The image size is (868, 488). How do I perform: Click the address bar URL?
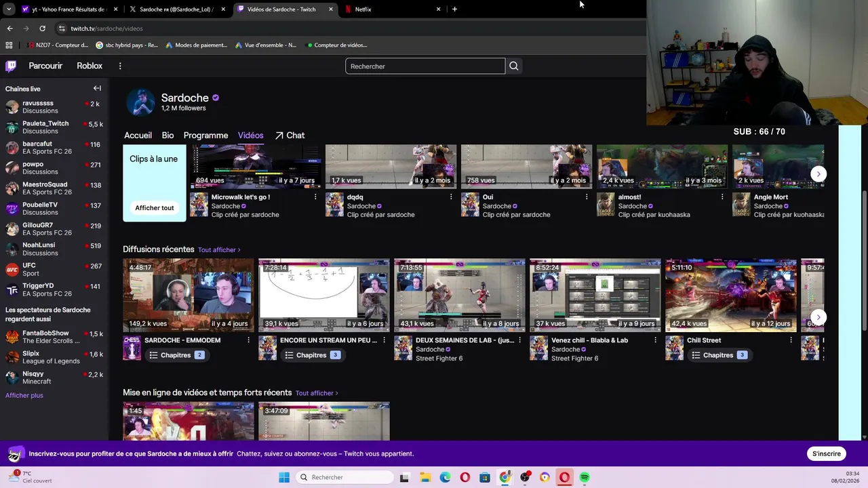coord(106,28)
